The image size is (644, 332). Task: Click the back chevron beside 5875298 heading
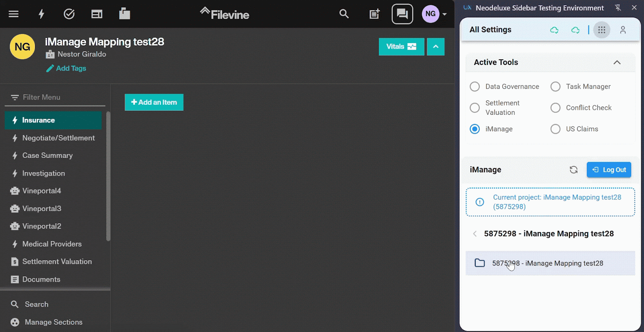pyautogui.click(x=475, y=234)
